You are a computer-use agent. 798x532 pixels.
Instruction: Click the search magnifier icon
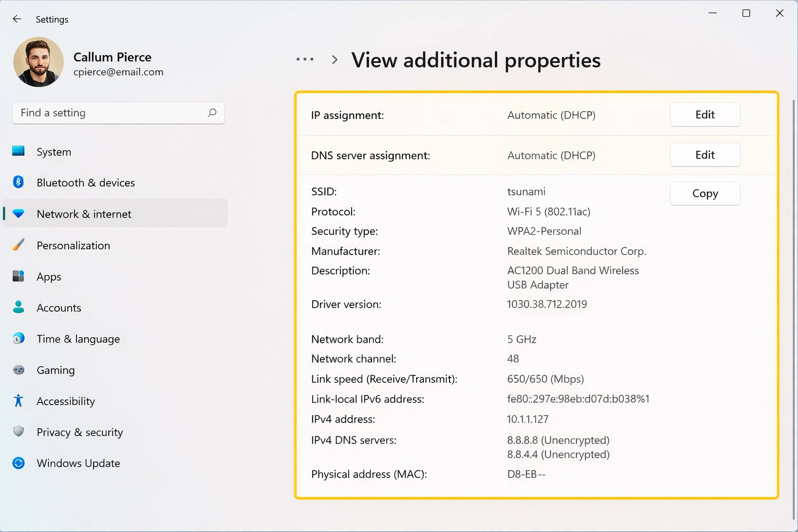point(212,113)
